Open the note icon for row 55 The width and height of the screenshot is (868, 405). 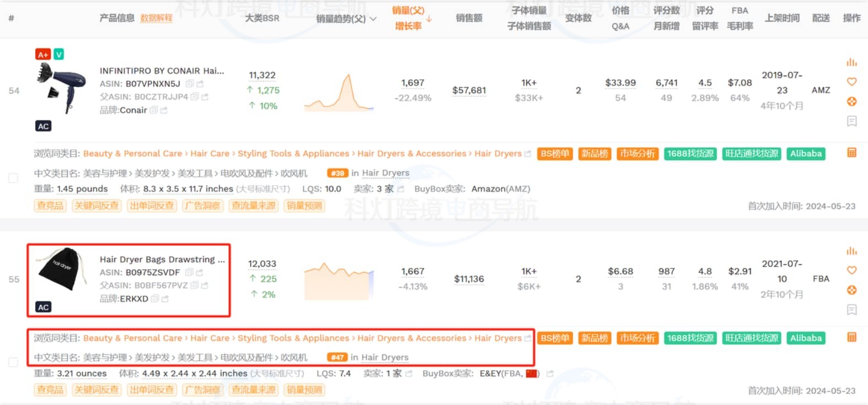851,310
